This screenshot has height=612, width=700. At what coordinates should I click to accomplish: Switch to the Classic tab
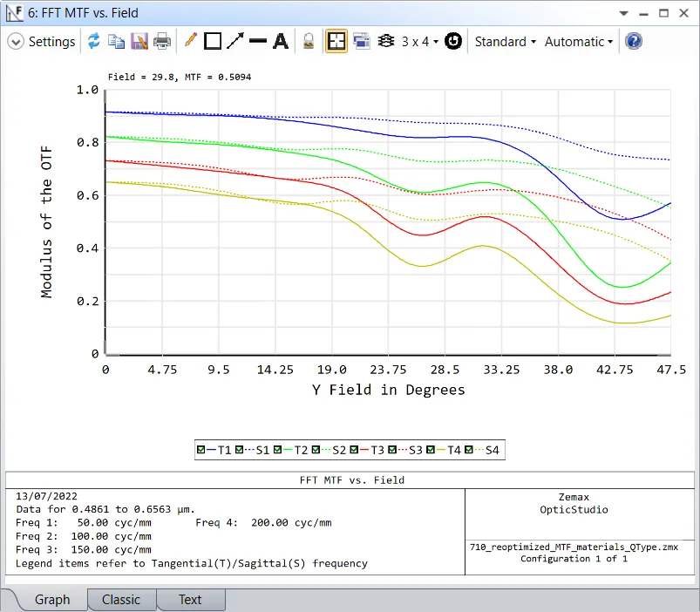click(x=120, y=600)
